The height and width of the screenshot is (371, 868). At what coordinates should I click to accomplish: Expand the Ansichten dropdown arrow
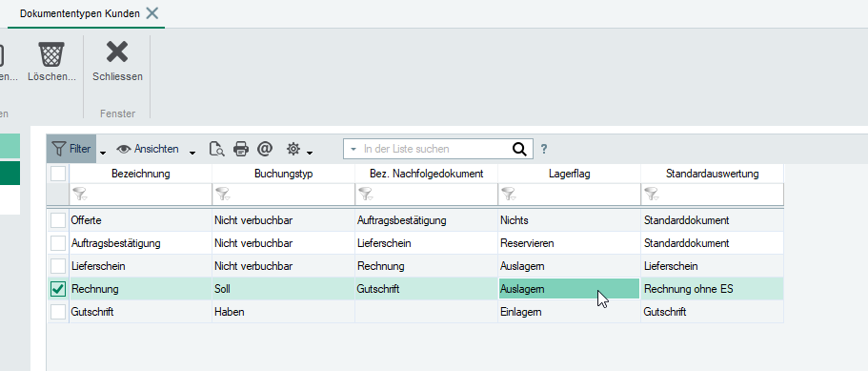point(192,153)
